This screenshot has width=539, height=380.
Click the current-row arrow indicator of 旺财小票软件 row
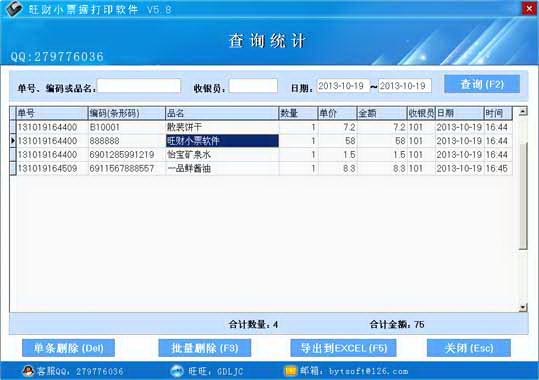[13, 141]
